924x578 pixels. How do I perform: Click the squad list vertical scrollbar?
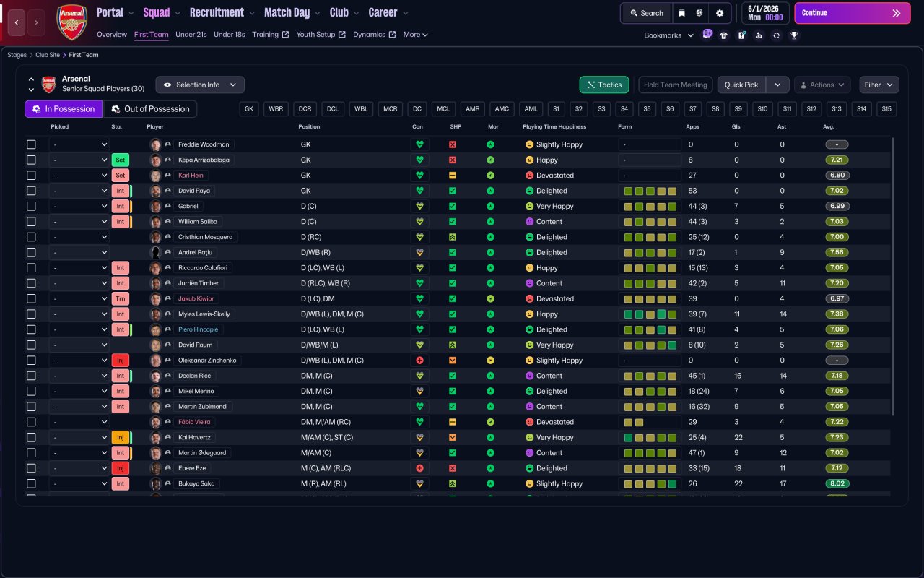point(894,277)
